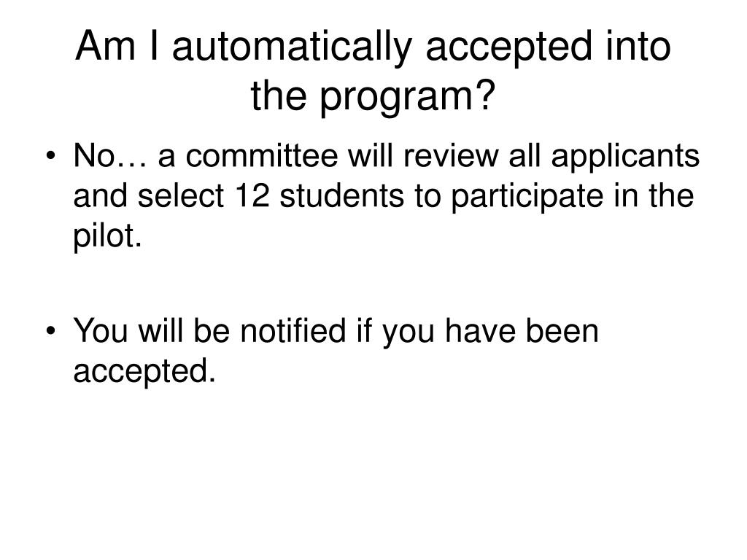Click the word 'committee' in first bullet
The width and height of the screenshot is (747, 560).
pos(262,156)
